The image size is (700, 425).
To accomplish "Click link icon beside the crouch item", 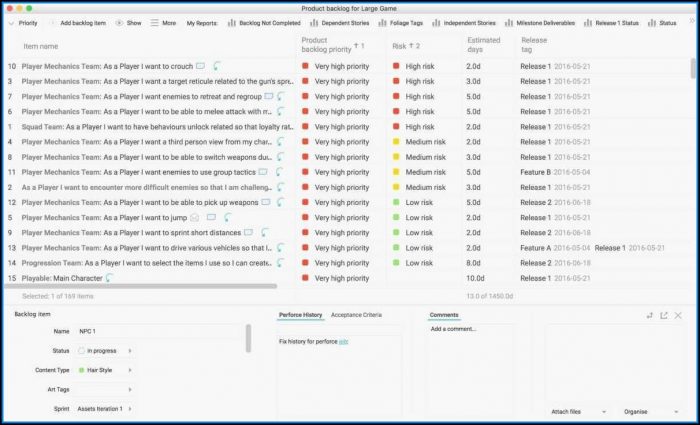I will (x=217, y=66).
